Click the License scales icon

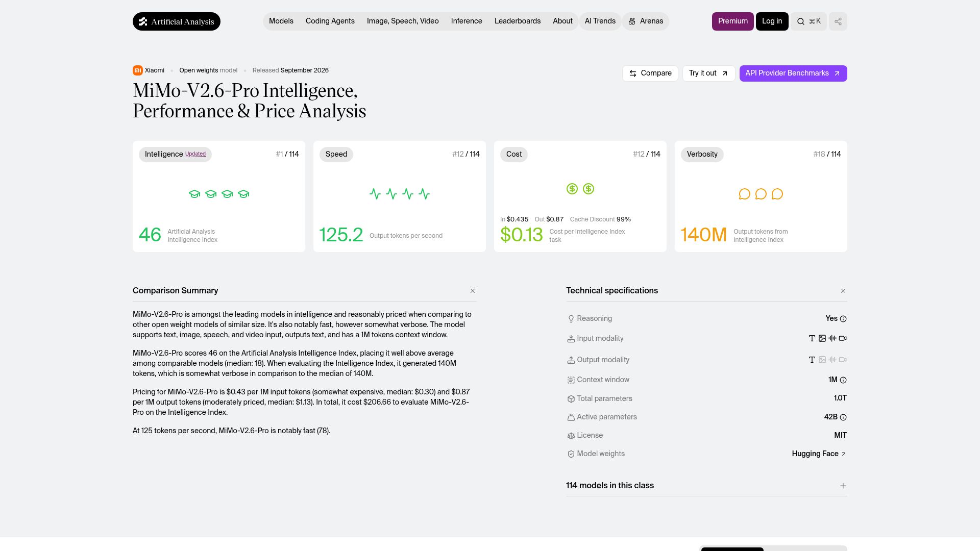click(x=571, y=436)
